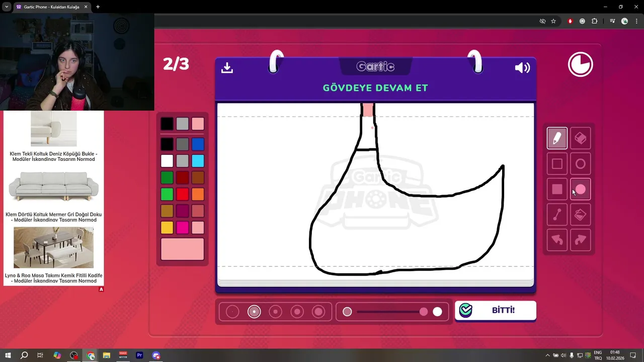Image resolution: width=644 pixels, height=362 pixels.
Task: Bookmark this page with star icon
Action: click(x=553, y=21)
